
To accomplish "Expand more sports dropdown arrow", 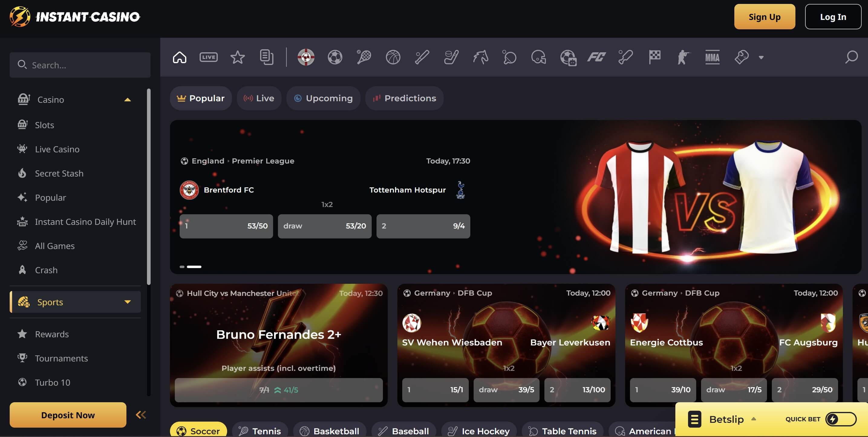I will coord(761,57).
